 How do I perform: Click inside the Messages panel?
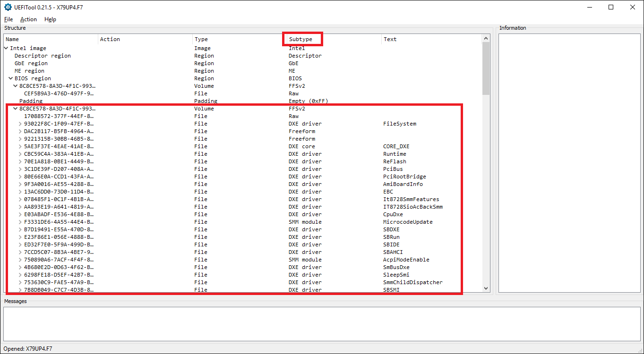coord(322,323)
